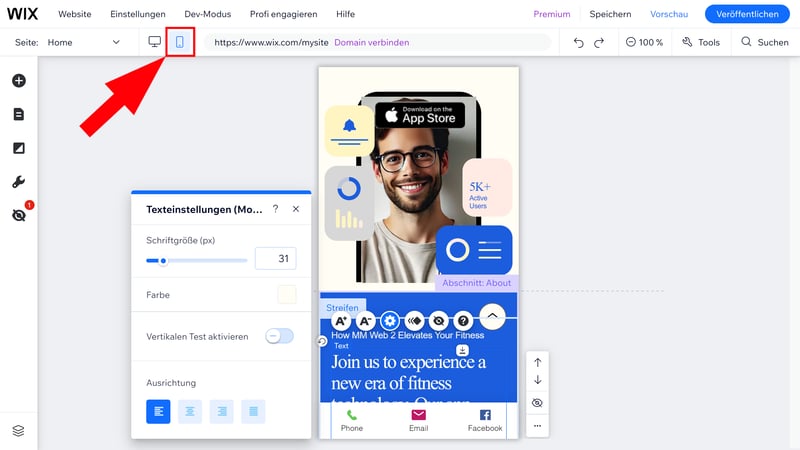Hide the section with eye icon
The image size is (800, 450).
[537, 403]
